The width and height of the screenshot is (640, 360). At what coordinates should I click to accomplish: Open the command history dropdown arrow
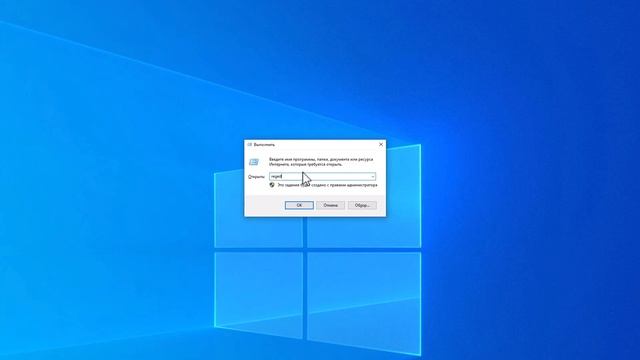(372, 177)
